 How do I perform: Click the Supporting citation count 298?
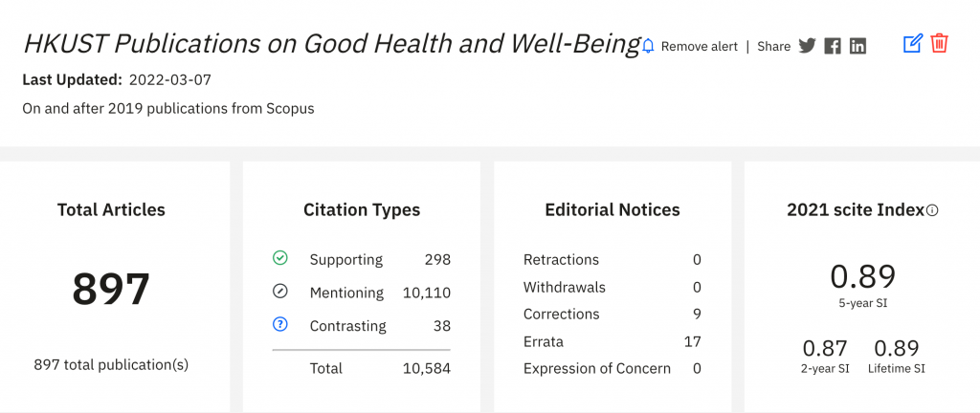click(x=437, y=259)
